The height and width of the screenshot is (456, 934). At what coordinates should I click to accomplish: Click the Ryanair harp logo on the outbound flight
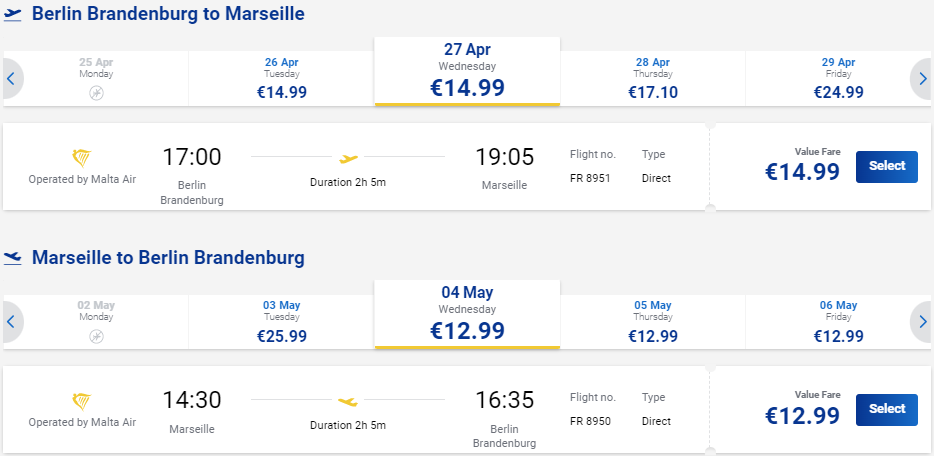[82, 158]
